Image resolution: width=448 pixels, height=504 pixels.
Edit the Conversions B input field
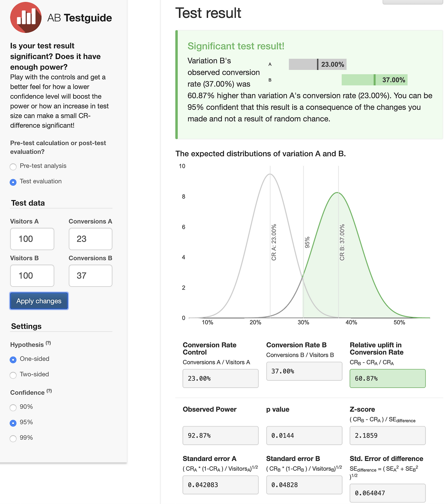pos(90,276)
